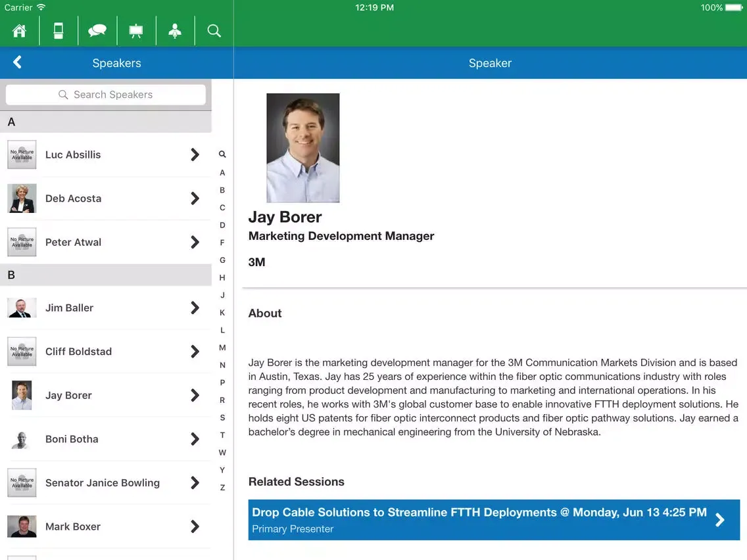
Task: Jump to index letter Y
Action: click(222, 470)
